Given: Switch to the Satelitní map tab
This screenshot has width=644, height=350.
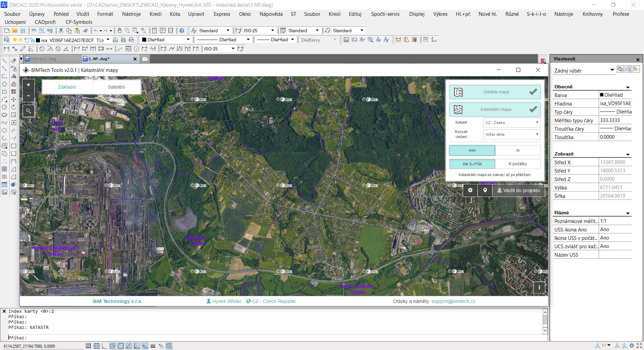Looking at the screenshot, I should pos(116,87).
